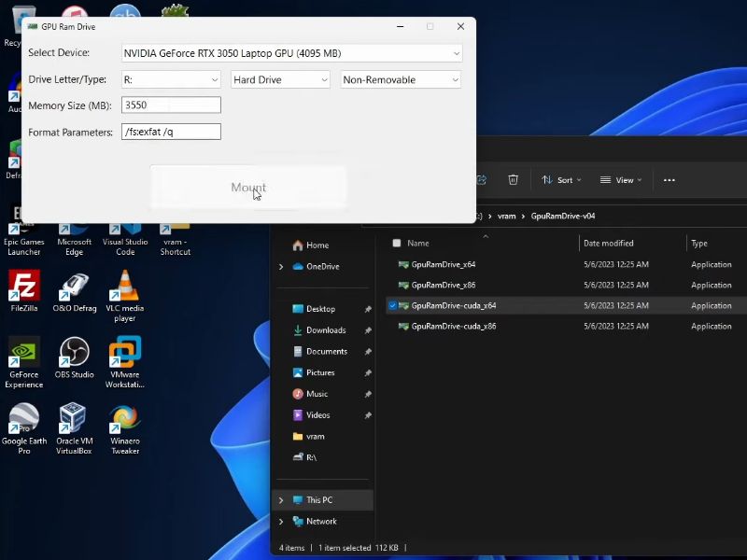Click the Delete trash icon in Explorer
The width and height of the screenshot is (747, 560).
(x=513, y=180)
